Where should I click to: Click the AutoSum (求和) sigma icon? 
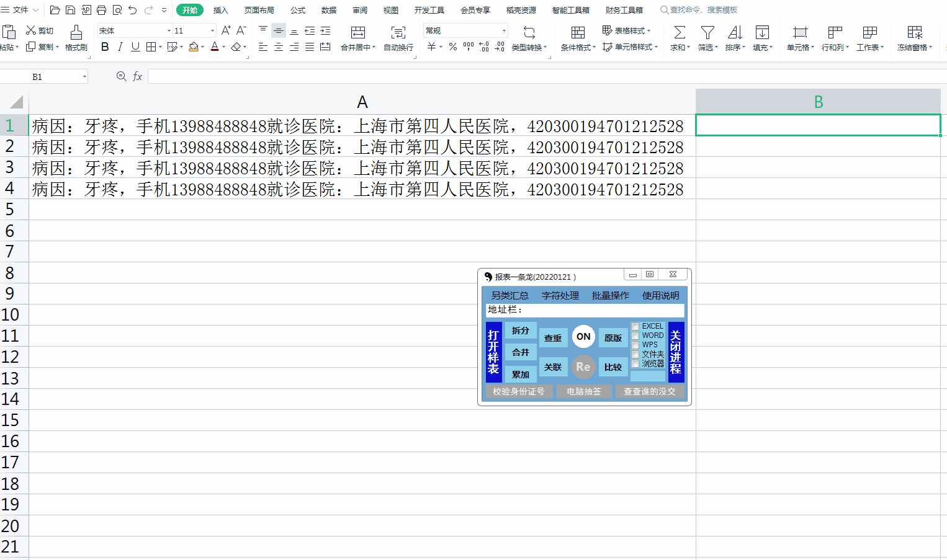[x=680, y=32]
